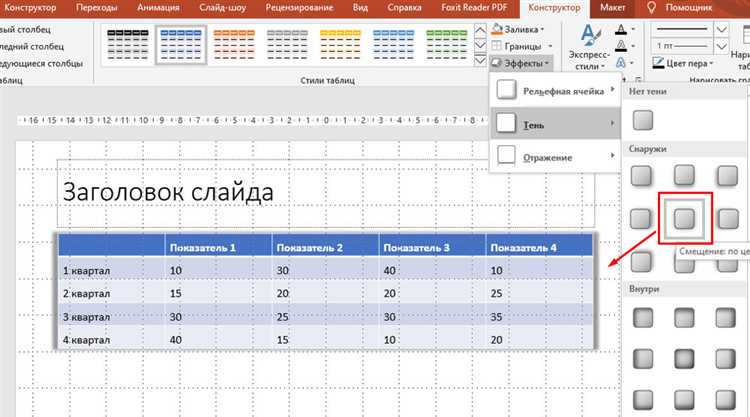Pick inner shadow top-left preset under Внутри
This screenshot has width=750, height=417.
643,318
